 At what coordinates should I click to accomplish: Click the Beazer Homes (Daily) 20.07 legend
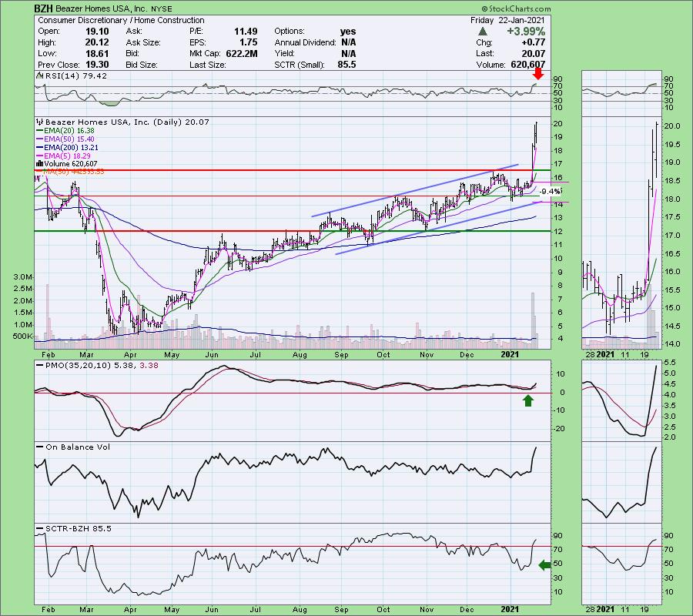tap(127, 122)
